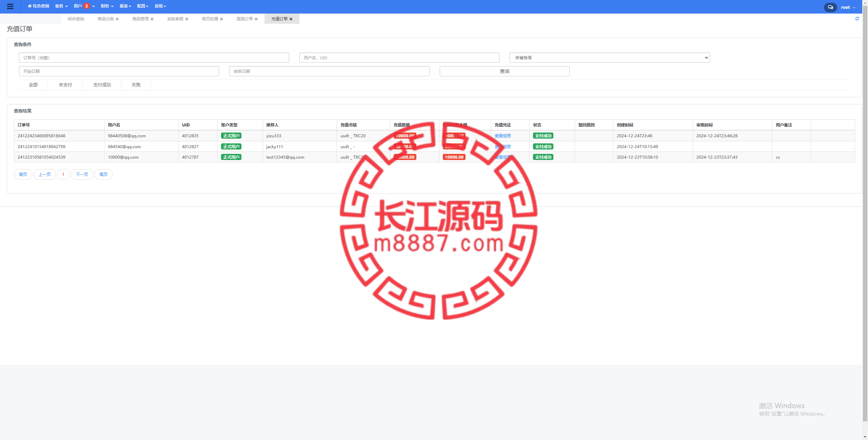Click username 10000@qq.com

(123, 157)
